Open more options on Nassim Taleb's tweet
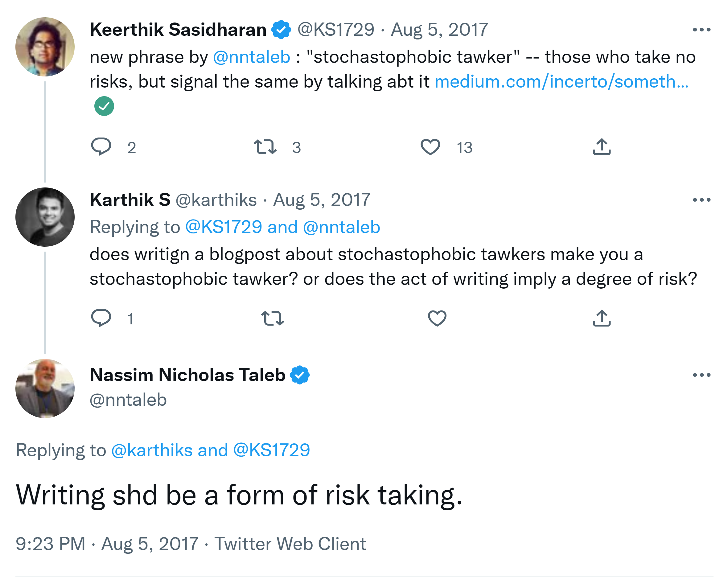 pos(701,375)
